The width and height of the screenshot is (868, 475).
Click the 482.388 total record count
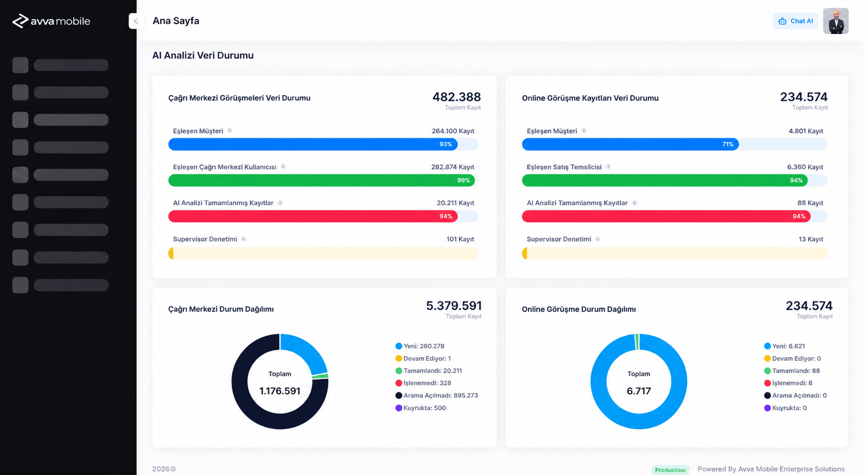457,97
